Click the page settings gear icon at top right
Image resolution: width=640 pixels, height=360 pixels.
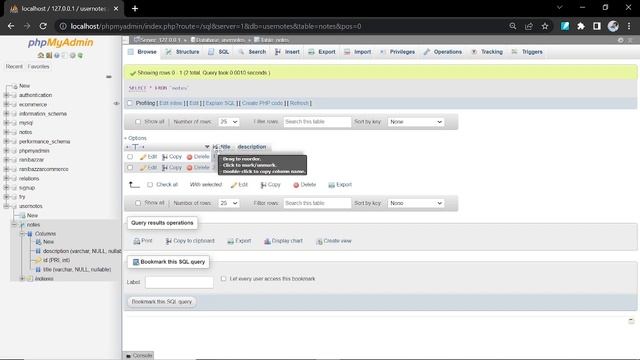coord(621,40)
